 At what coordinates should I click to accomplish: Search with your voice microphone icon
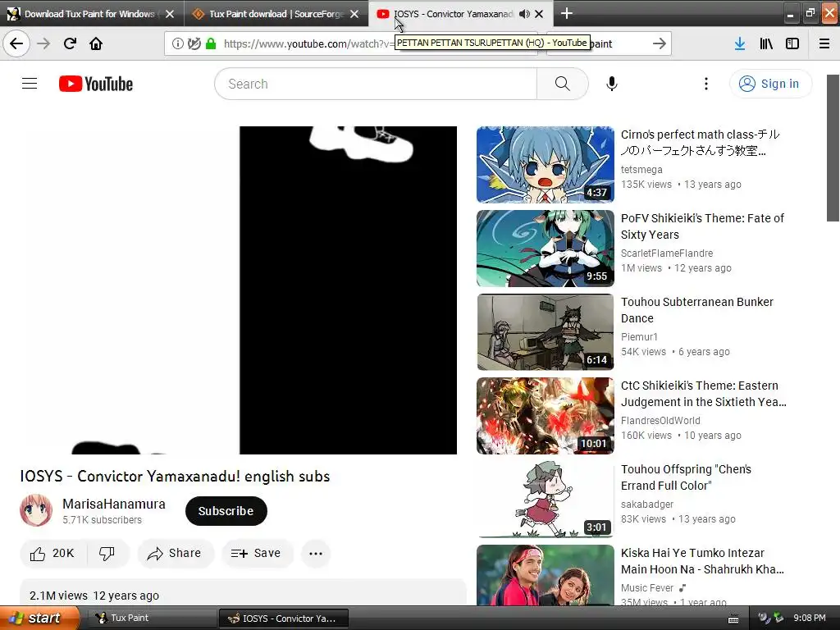612,84
